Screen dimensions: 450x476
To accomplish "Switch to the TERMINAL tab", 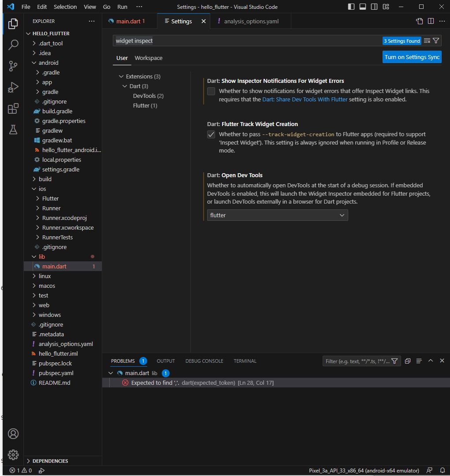I will 245,361.
